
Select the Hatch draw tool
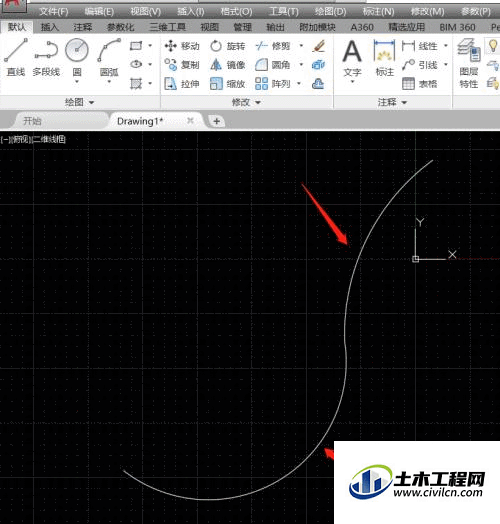tap(136, 83)
